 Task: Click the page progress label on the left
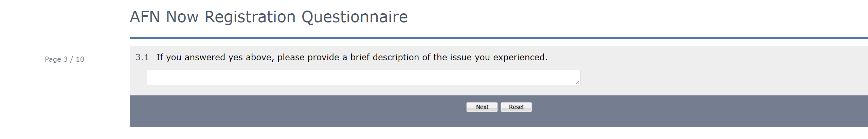coord(65,59)
